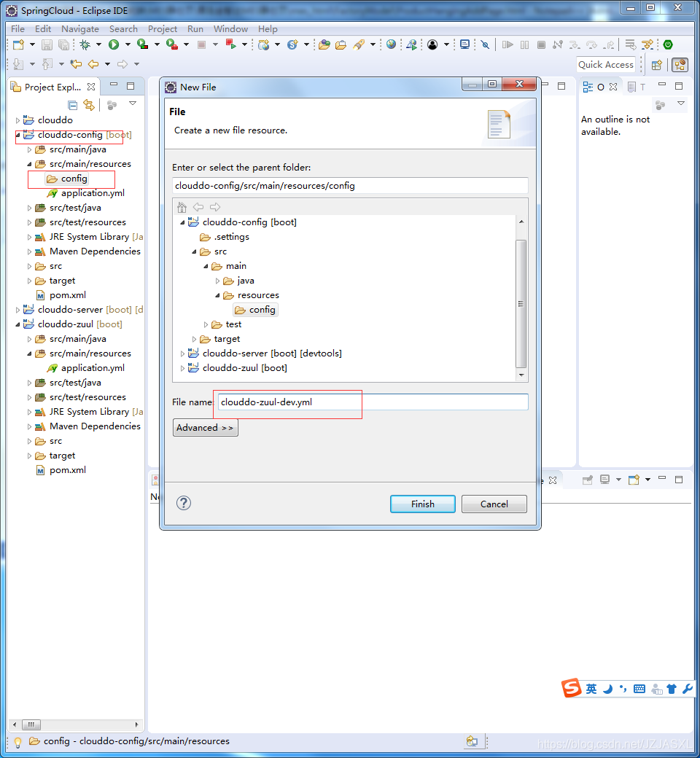The image size is (700, 758).
Task: Click the Sogou input method icon
Action: 572,688
